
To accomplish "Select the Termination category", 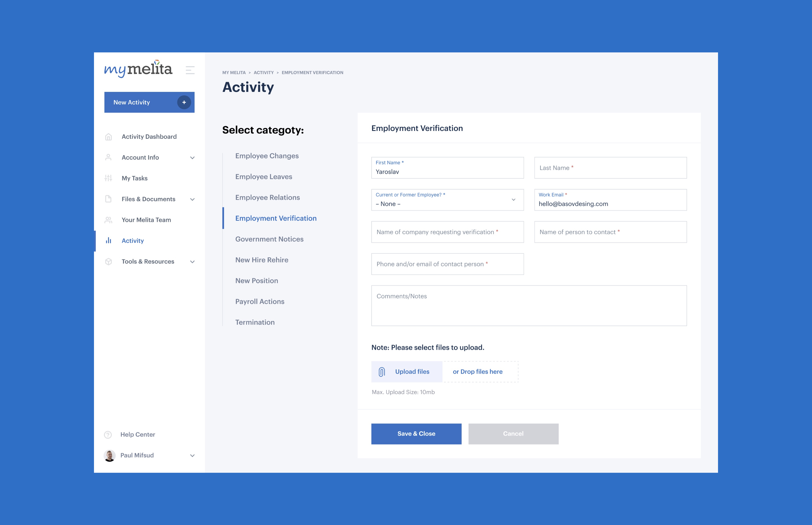I will click(255, 322).
